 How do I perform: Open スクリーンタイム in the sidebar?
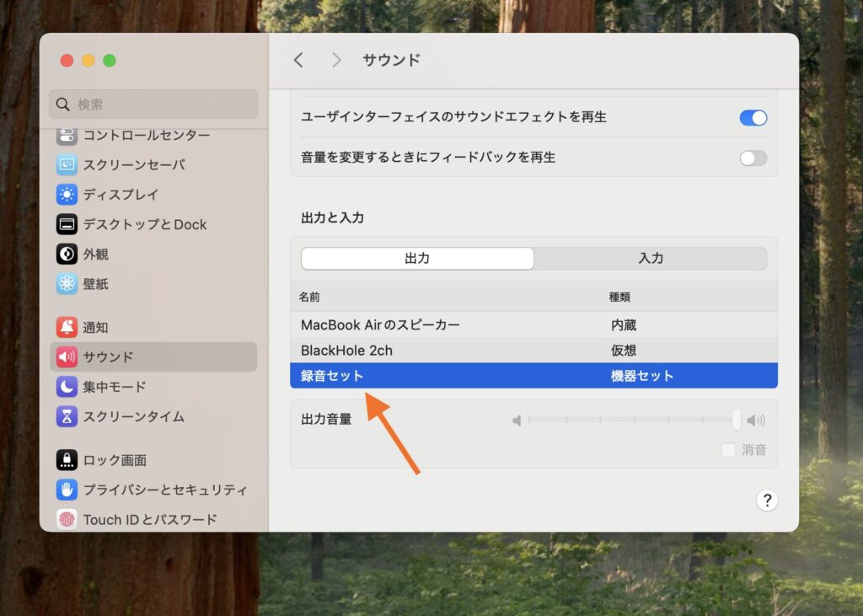coord(134,416)
